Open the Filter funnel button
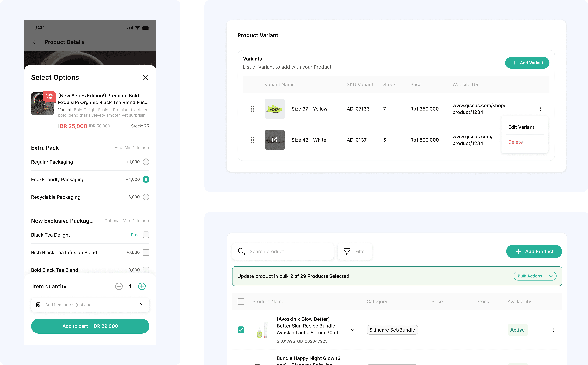The image size is (588, 365). coord(355,252)
